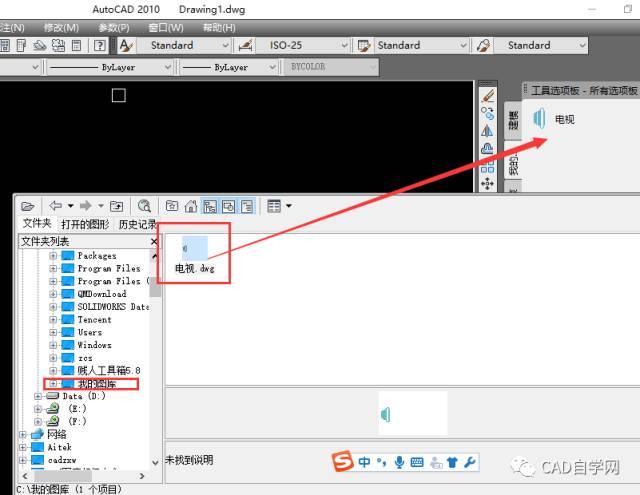Screen dimensions: 640x495
Task: Toggle the Preview pane button in DesignCenter
Action: pos(229,206)
